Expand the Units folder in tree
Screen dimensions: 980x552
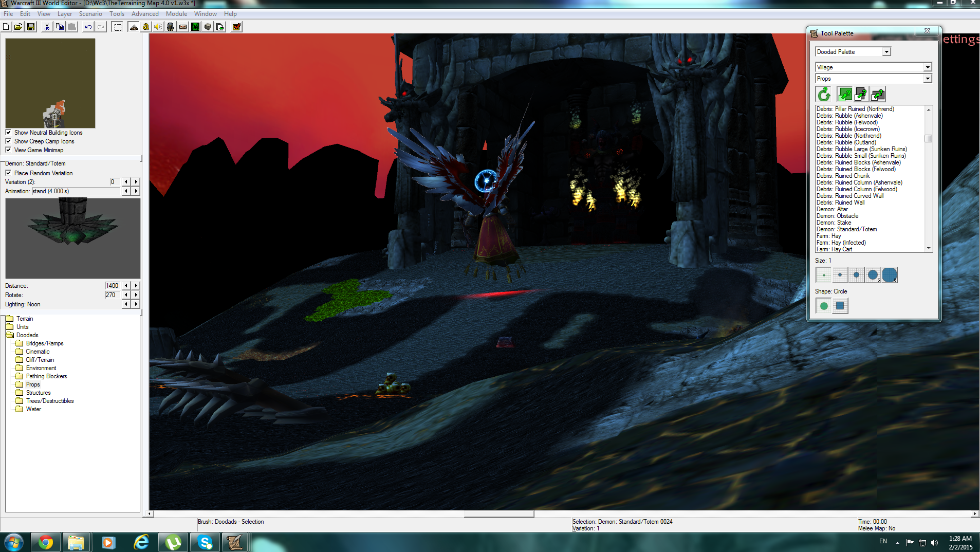9,327
